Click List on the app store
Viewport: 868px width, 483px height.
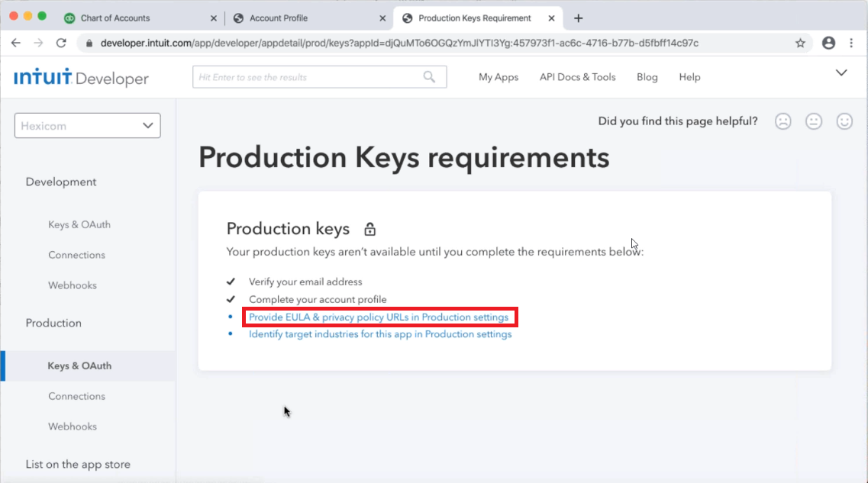click(78, 464)
